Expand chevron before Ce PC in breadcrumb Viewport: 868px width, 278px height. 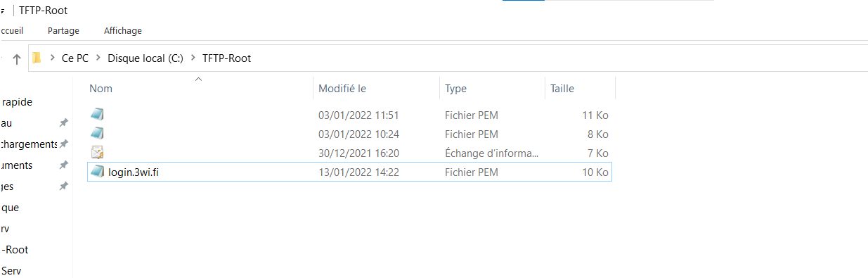point(53,58)
